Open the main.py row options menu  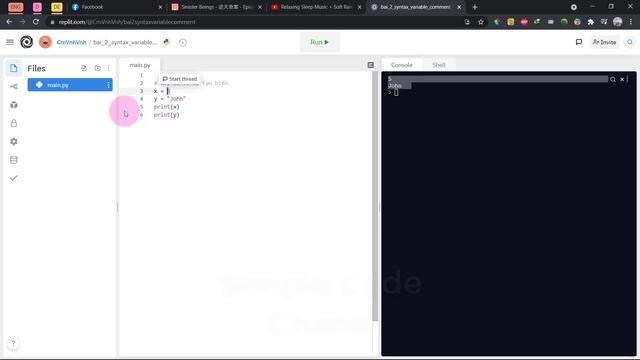(108, 85)
